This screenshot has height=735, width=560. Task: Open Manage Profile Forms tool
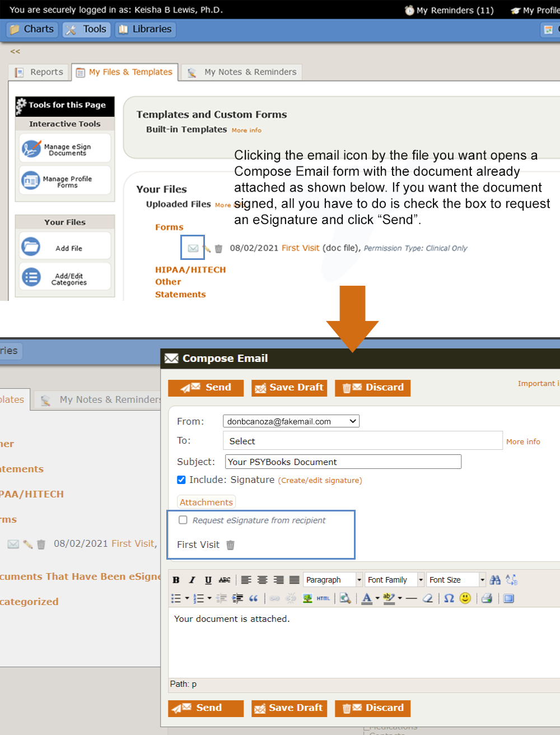tap(65, 181)
